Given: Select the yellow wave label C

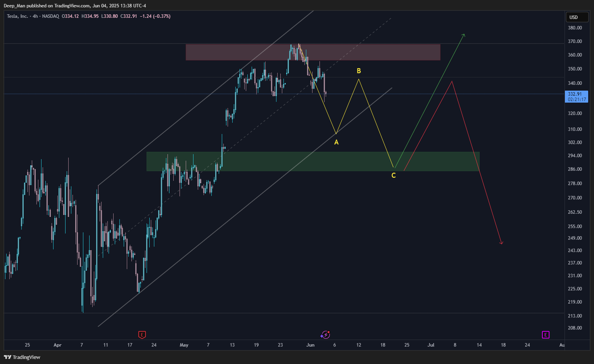Looking at the screenshot, I should click(394, 175).
